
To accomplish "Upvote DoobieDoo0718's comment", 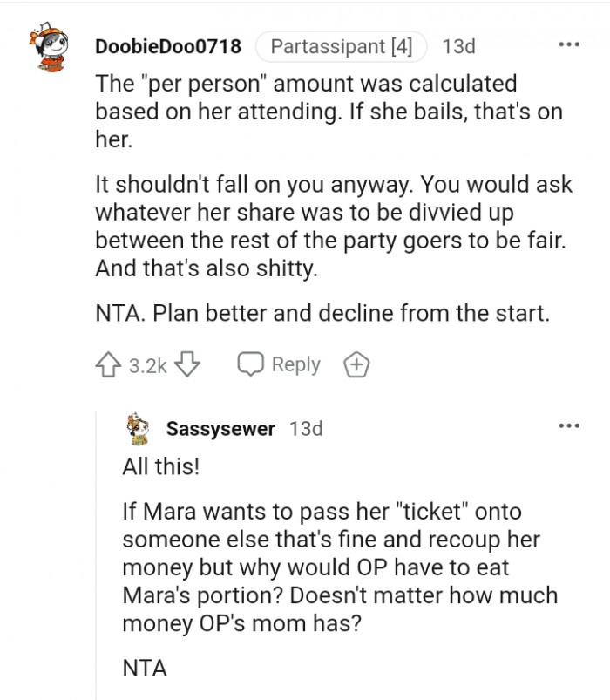I will point(110,365).
